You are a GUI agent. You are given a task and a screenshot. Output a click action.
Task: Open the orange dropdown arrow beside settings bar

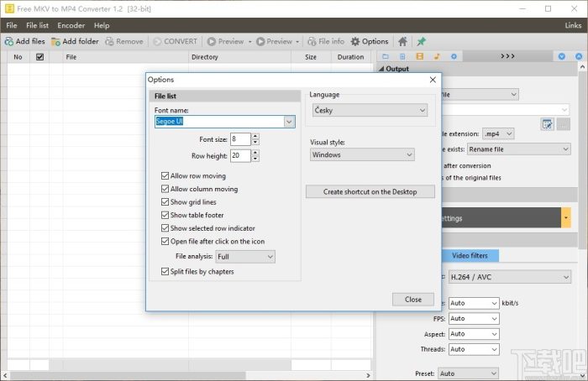point(566,217)
